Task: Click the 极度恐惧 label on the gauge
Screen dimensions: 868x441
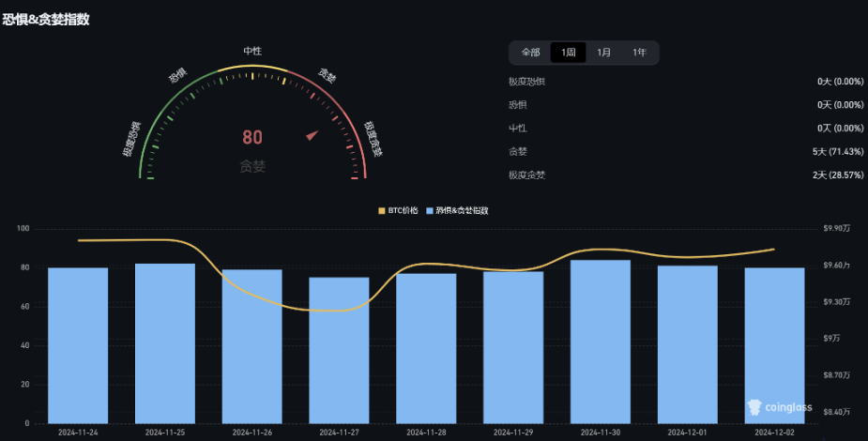Action: (x=131, y=139)
